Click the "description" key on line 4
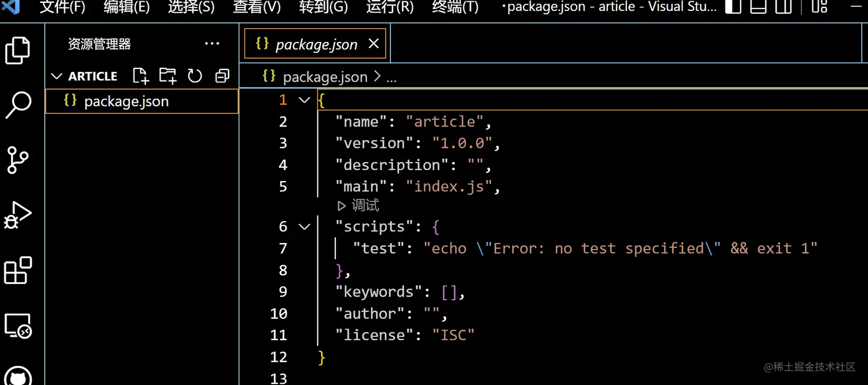Image resolution: width=868 pixels, height=385 pixels. (x=392, y=165)
